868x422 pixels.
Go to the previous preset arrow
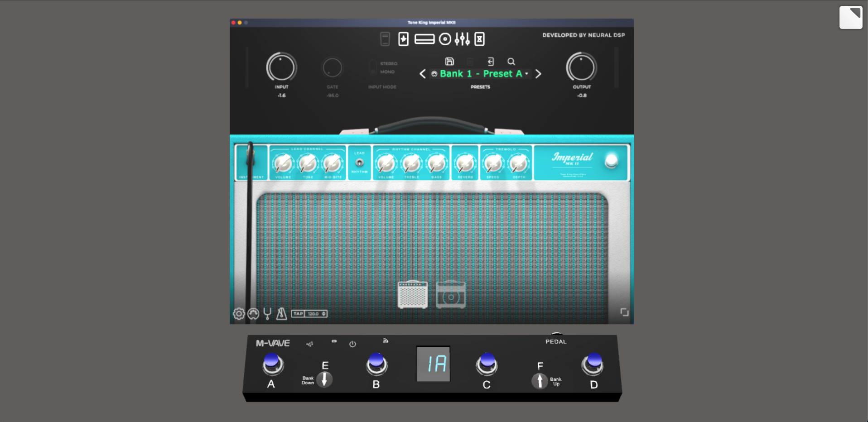coord(422,74)
